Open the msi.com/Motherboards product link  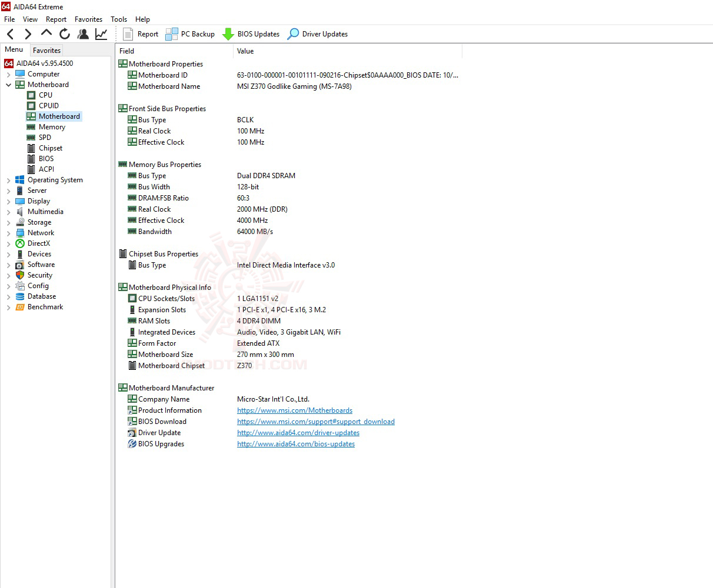[x=295, y=410]
